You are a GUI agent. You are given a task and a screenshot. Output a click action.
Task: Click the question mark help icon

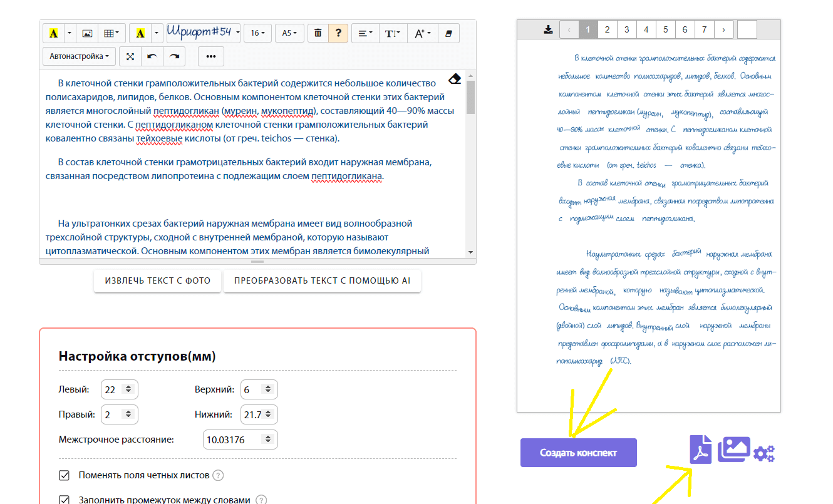tap(338, 33)
